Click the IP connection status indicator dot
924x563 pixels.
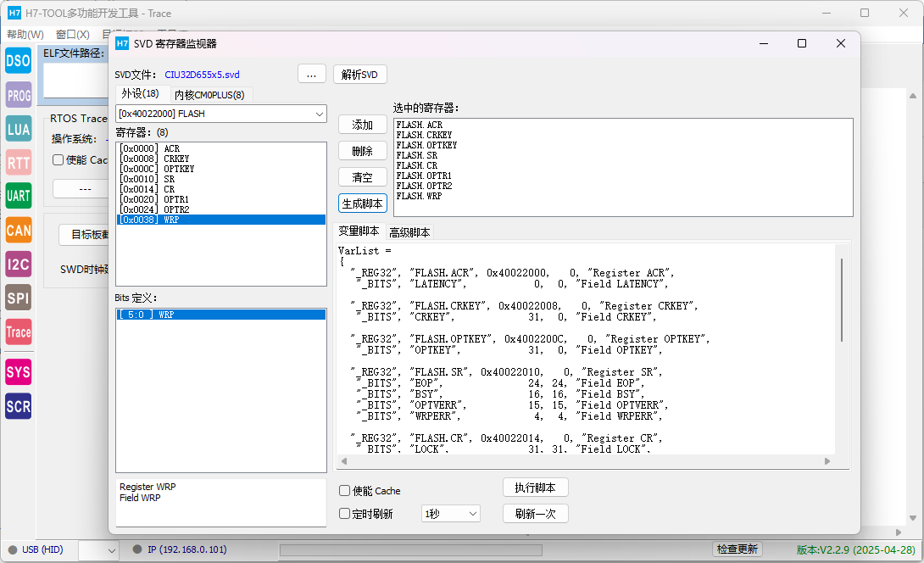point(137,549)
